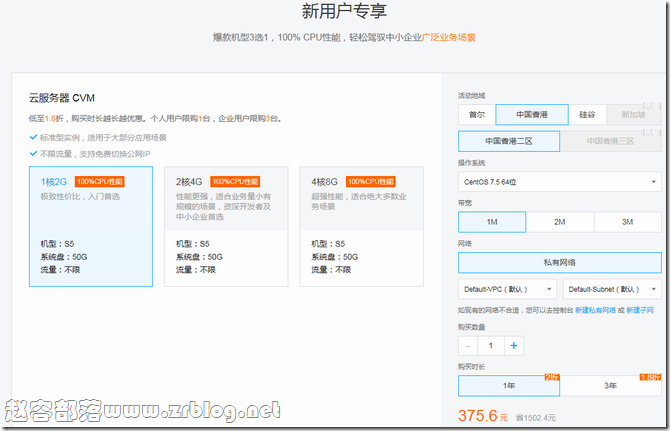Click the 2折 discount badge on 1年
Viewport: 670px width, 431px height.
pyautogui.click(x=552, y=377)
